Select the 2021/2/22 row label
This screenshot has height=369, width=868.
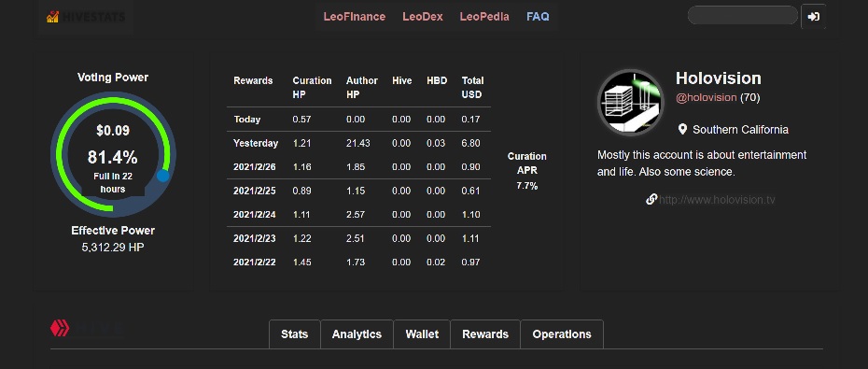point(255,263)
